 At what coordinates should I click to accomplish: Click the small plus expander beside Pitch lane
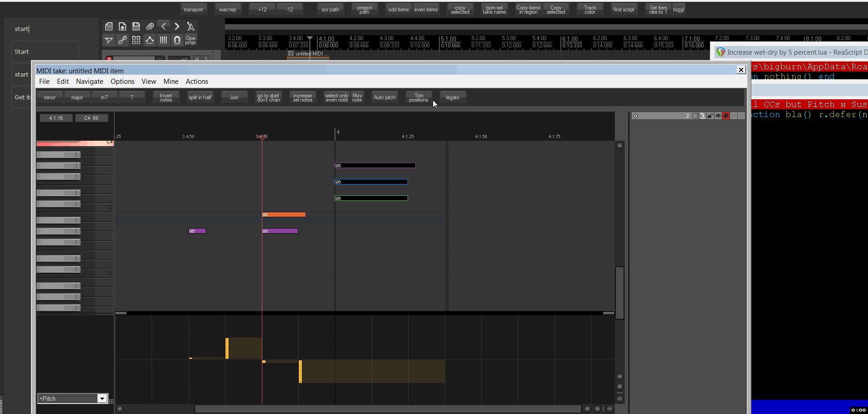tap(111, 401)
